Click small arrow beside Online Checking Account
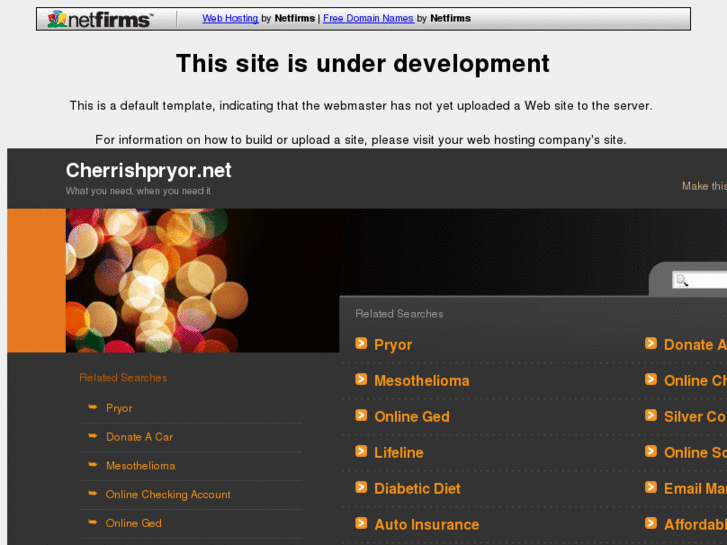 pos(93,494)
